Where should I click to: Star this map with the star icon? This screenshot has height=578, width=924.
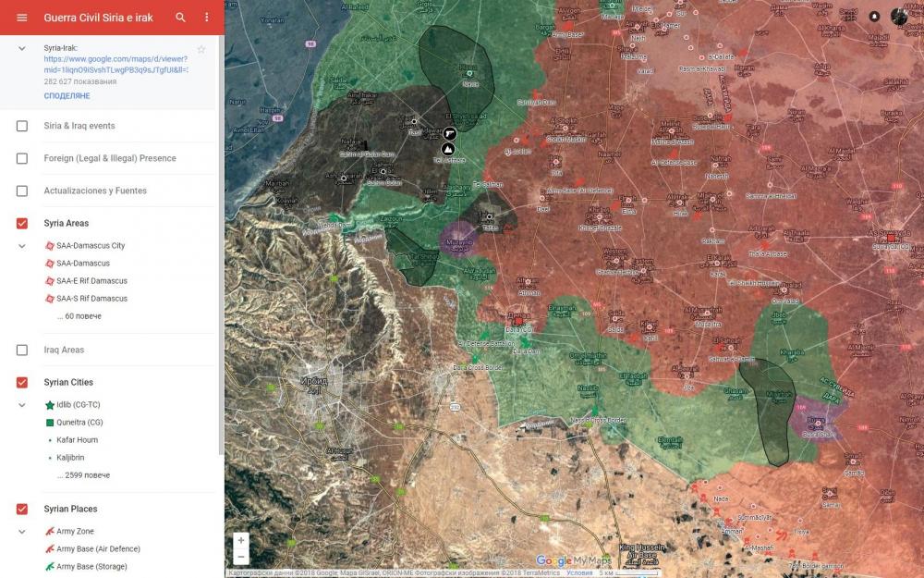(201, 49)
